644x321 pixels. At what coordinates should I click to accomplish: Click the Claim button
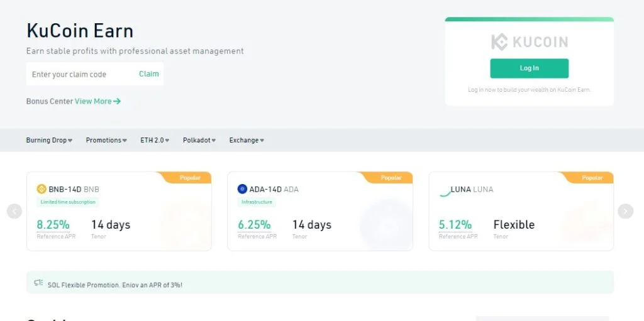tap(148, 74)
